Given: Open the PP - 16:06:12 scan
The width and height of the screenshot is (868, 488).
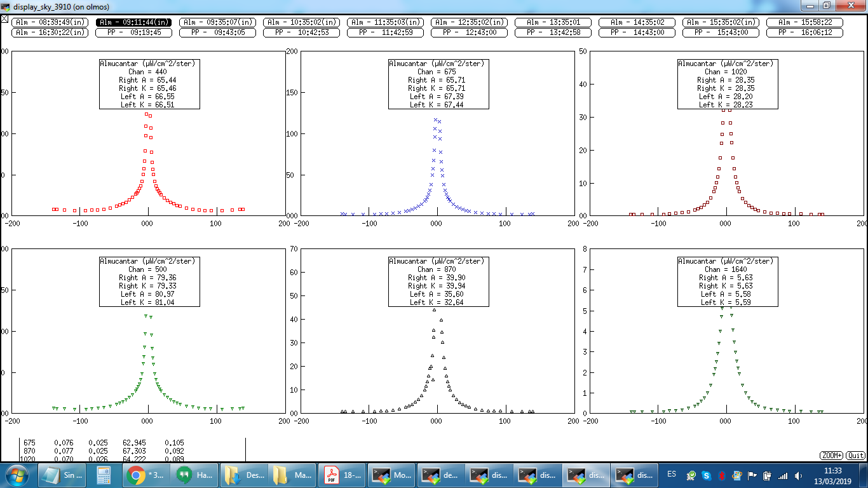Looking at the screenshot, I should 804,32.
